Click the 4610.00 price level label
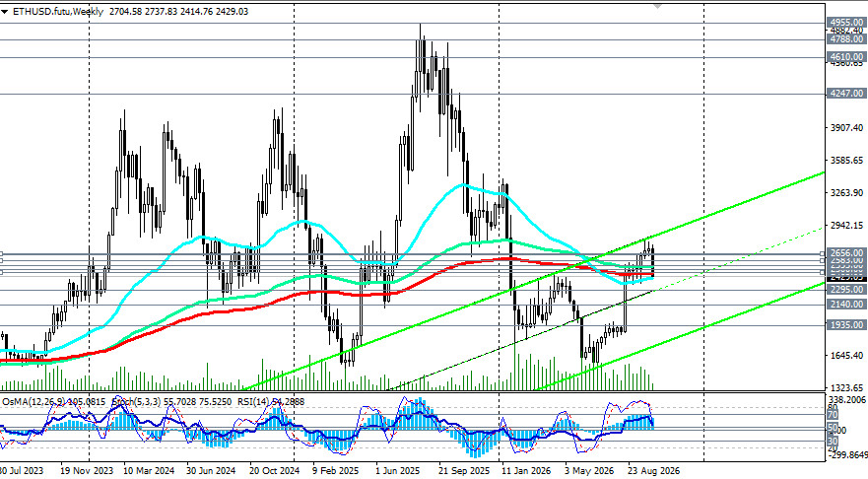Viewport: 868px width, 479px height. 846,57
